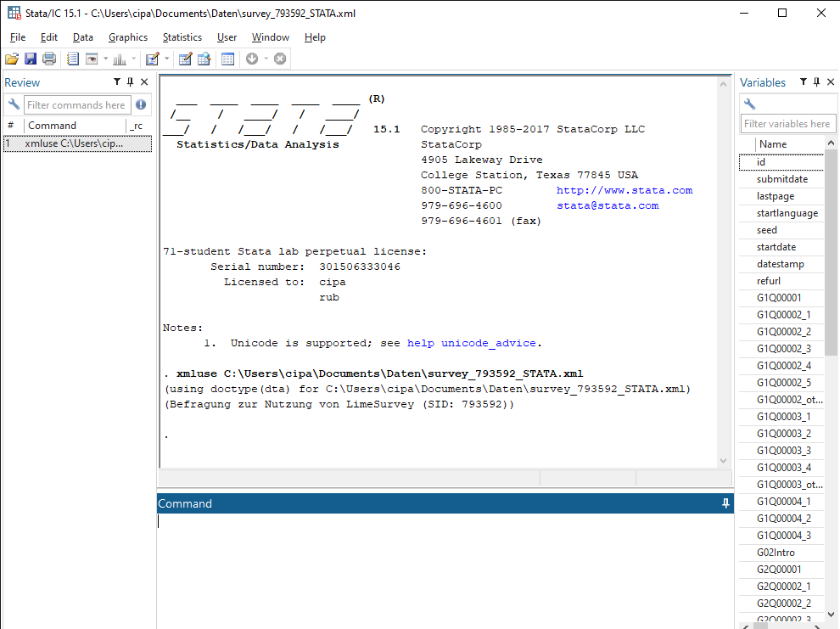Toggle the pin on the Variables panel
The image size is (840, 629).
[x=816, y=82]
